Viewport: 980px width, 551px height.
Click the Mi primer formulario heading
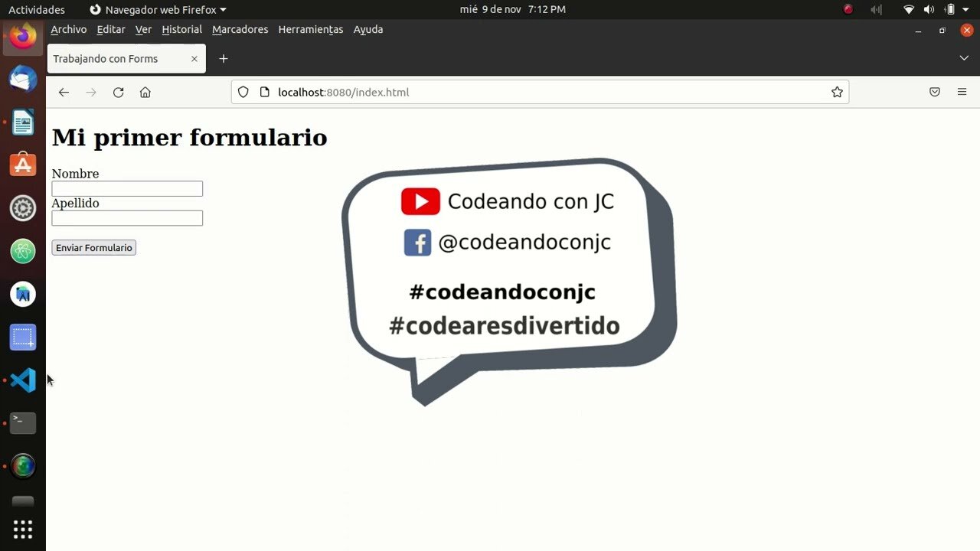(x=189, y=137)
